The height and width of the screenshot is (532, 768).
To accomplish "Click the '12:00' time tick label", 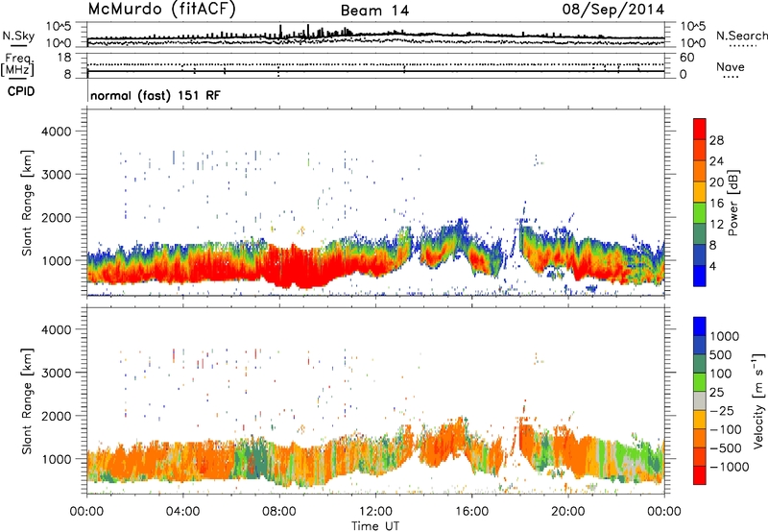I will tap(375, 512).
